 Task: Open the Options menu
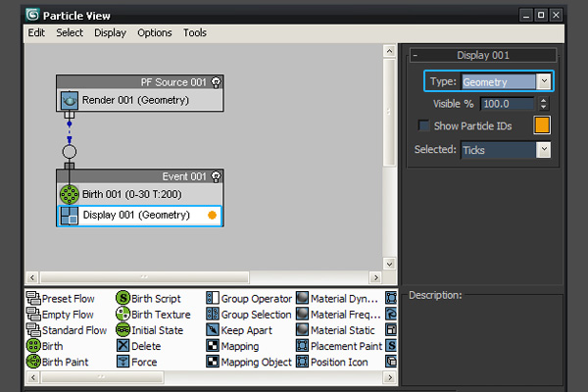click(154, 32)
